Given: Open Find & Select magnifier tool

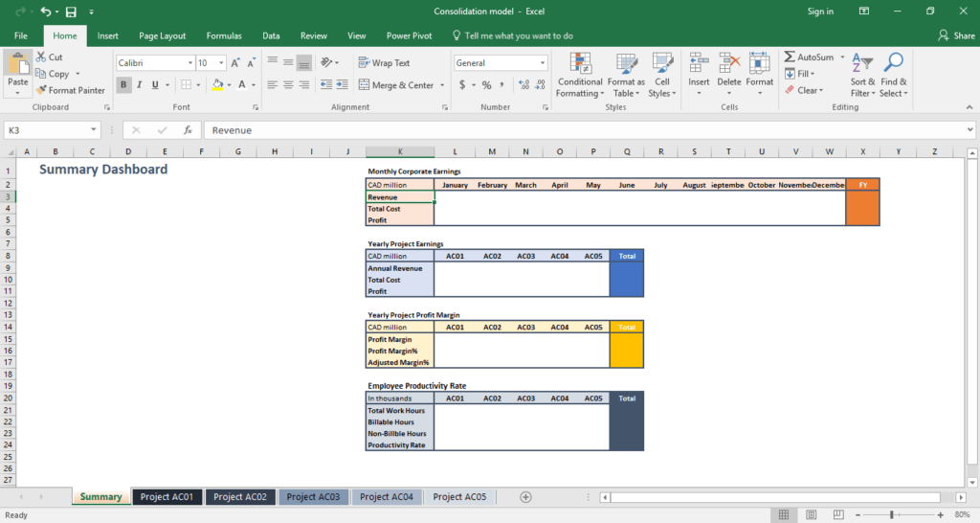Looking at the screenshot, I should coord(894,75).
